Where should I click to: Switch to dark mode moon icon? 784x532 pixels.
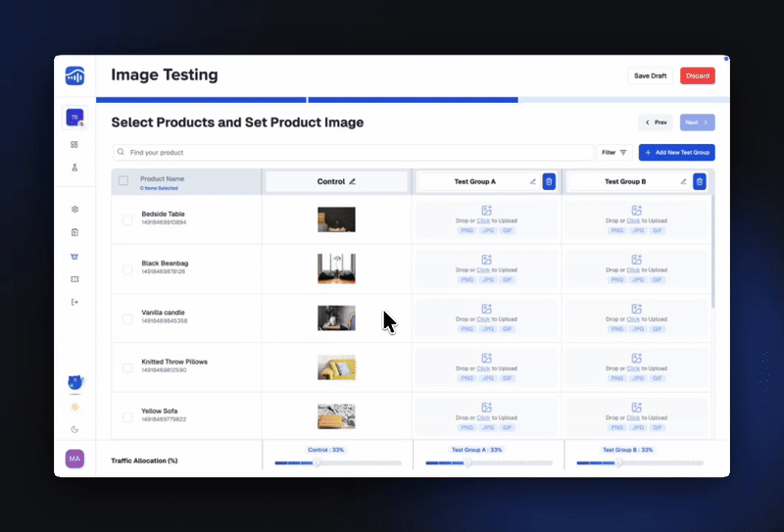click(x=74, y=429)
